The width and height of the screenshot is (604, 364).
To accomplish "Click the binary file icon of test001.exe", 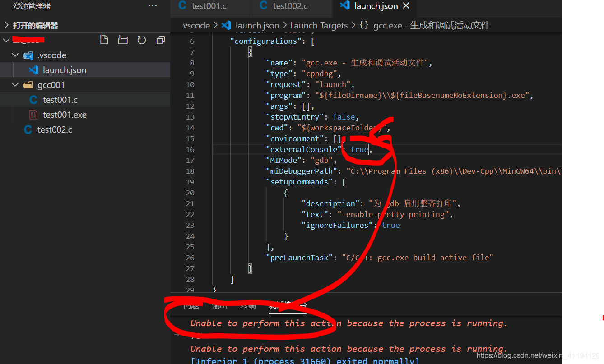I will [x=33, y=115].
